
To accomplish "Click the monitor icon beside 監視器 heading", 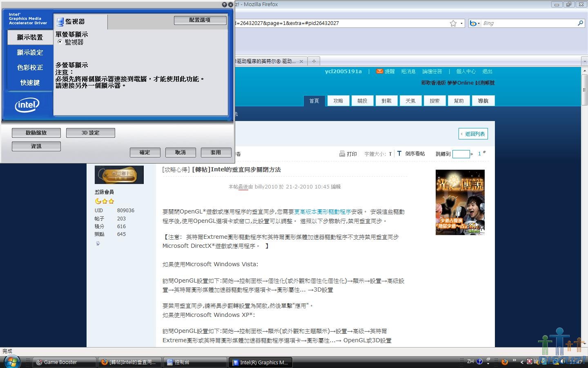I will [x=60, y=22].
